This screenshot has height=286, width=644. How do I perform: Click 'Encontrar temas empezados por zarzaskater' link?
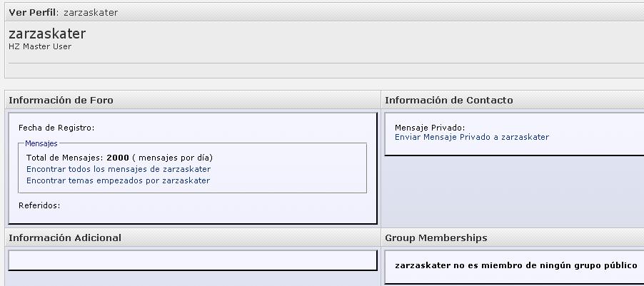(x=118, y=180)
